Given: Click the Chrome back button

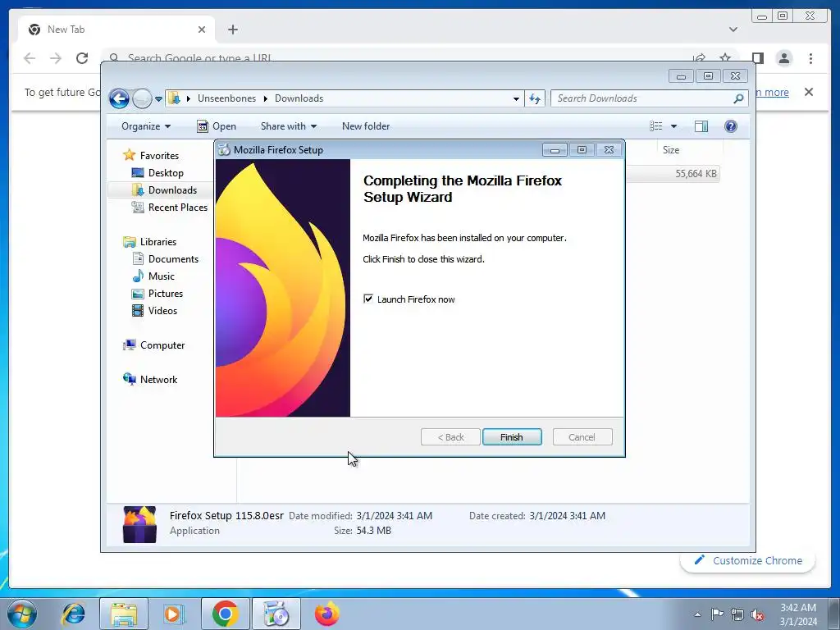Looking at the screenshot, I should (x=30, y=58).
